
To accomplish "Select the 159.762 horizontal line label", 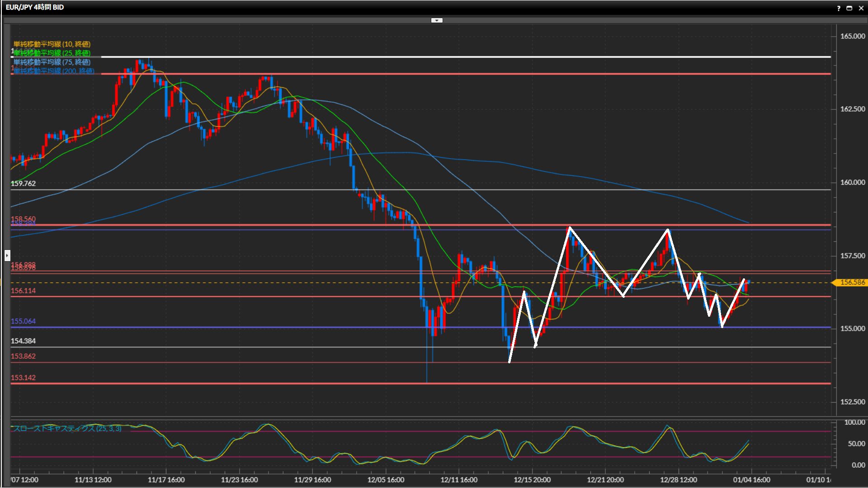I will [x=23, y=183].
